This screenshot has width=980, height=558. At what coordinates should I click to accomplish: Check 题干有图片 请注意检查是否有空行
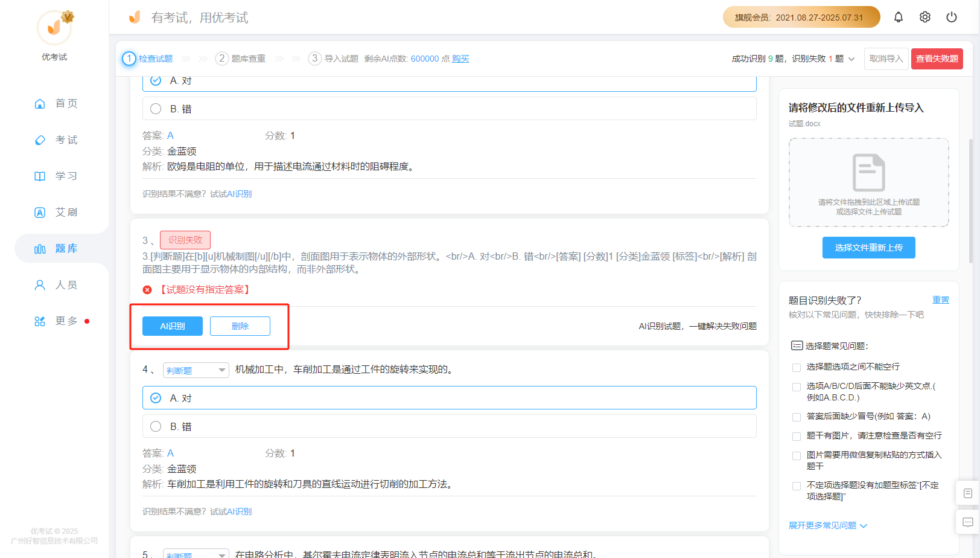point(797,436)
